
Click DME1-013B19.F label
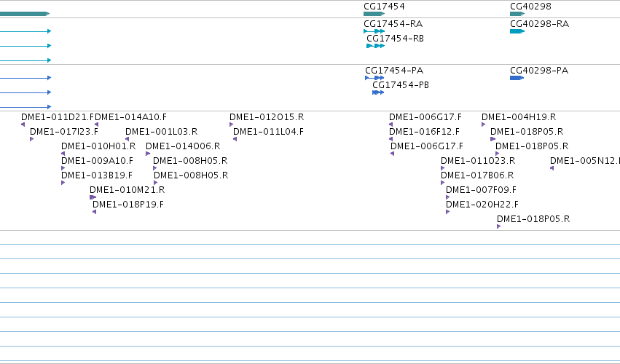[97, 175]
